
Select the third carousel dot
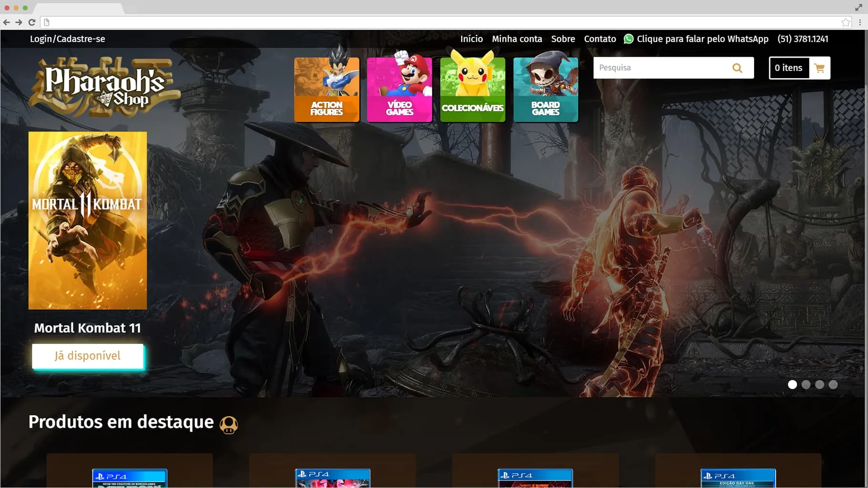tap(819, 385)
